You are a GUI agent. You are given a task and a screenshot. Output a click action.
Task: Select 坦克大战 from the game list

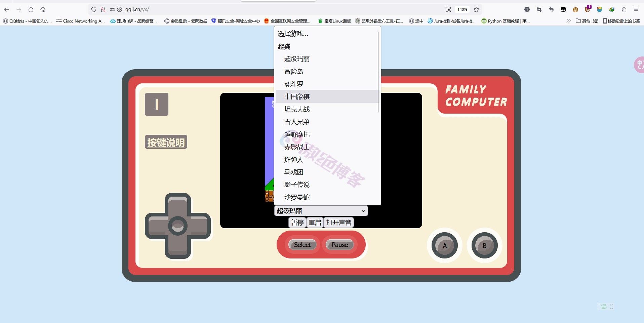(327, 109)
